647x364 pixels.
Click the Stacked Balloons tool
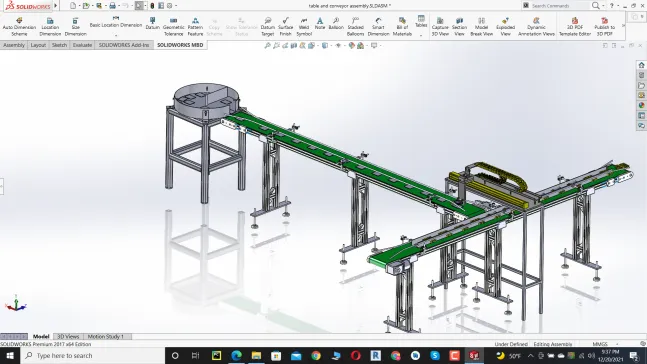pyautogui.click(x=355, y=27)
